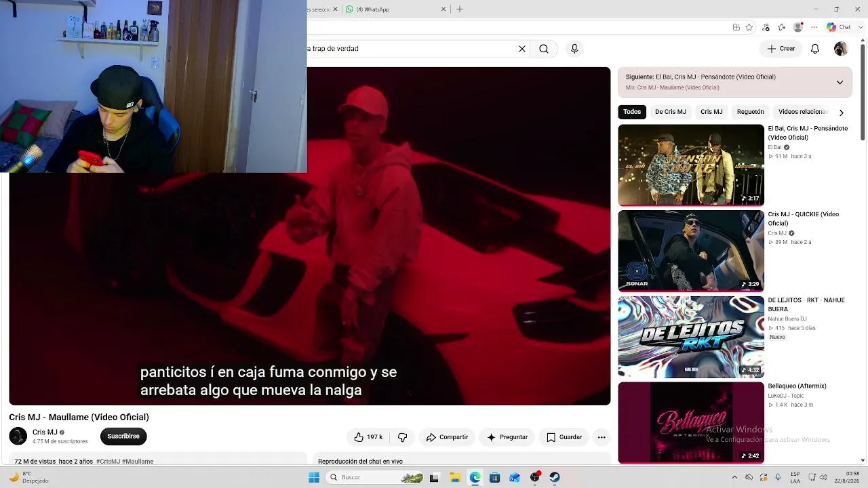Screen dimensions: 868x488
Task: Select the Todos filter chip
Action: pos(632,112)
